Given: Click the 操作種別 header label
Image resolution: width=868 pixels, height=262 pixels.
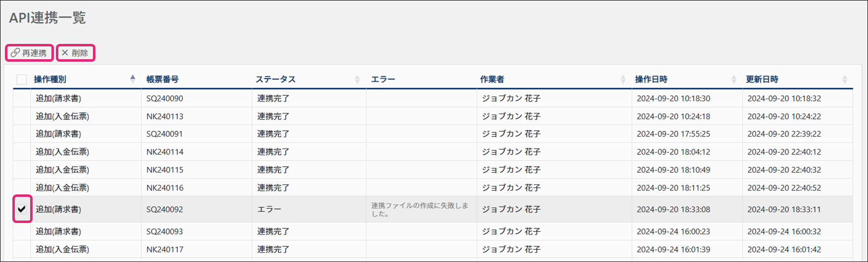Looking at the screenshot, I should pos(50,79).
